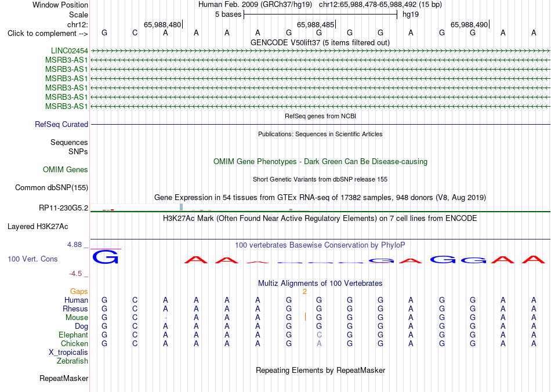Open the GENCODE V50lift37 track title
This screenshot has height=392, width=551.
click(320, 42)
